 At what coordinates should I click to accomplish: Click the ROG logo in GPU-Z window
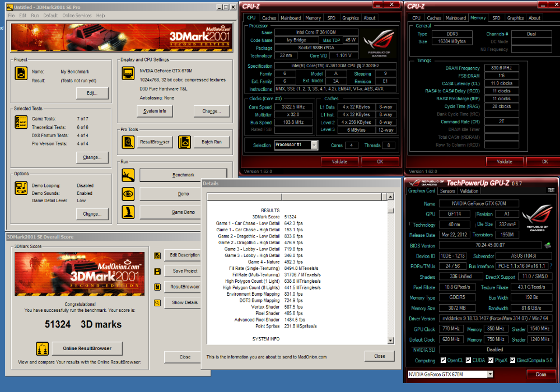click(x=537, y=218)
